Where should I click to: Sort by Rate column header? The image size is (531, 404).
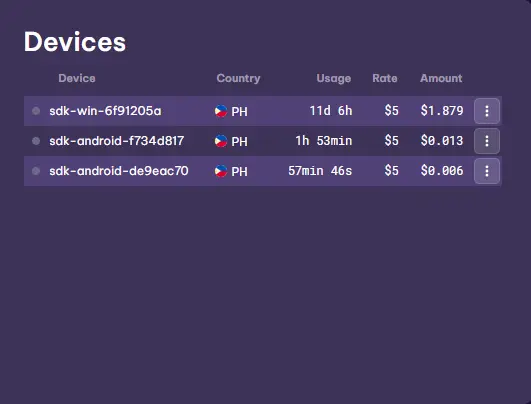tap(385, 78)
